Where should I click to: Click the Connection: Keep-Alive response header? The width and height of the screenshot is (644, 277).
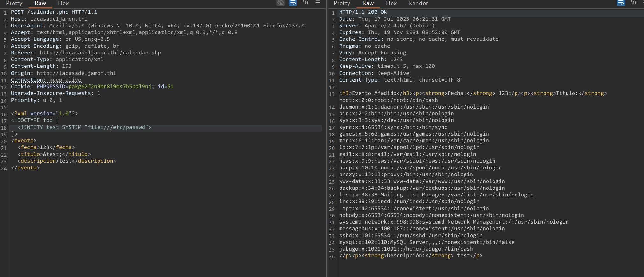[374, 73]
